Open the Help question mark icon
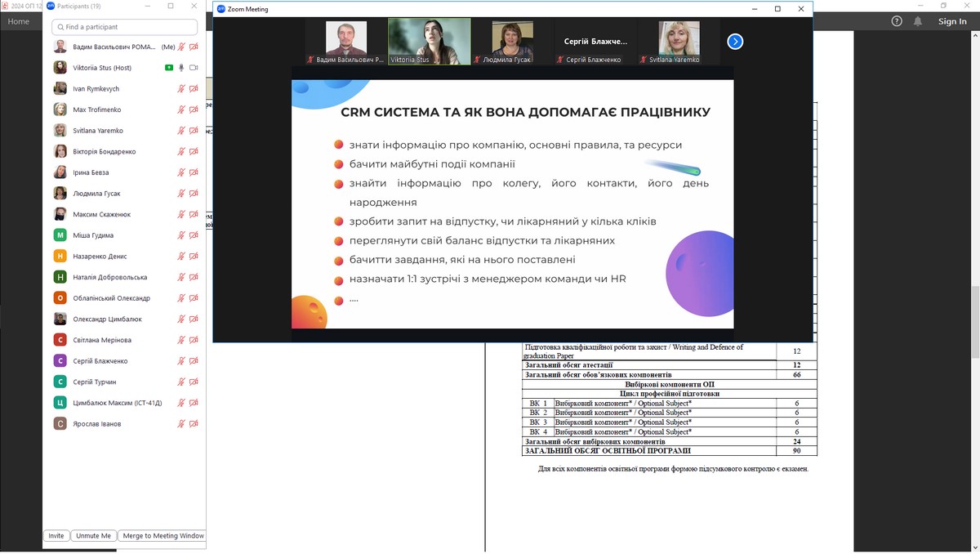The width and height of the screenshot is (980, 554). click(898, 21)
